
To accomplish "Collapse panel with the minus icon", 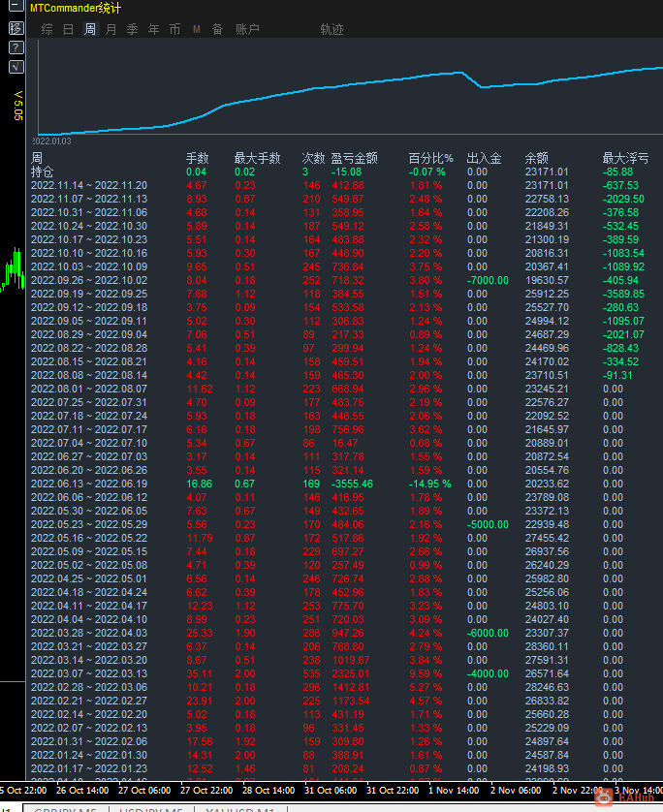I will pos(16,5).
